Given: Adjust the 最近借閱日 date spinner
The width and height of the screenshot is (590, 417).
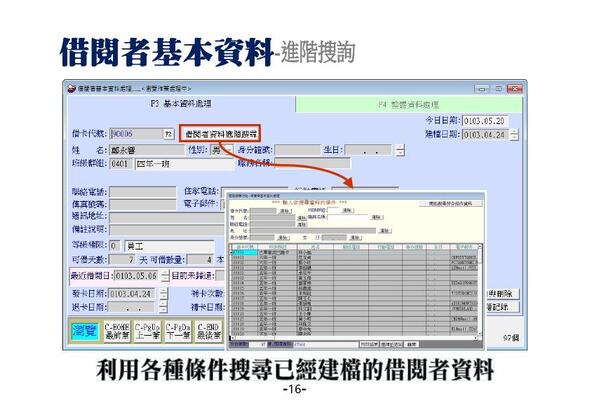Looking at the screenshot, I should click(165, 276).
